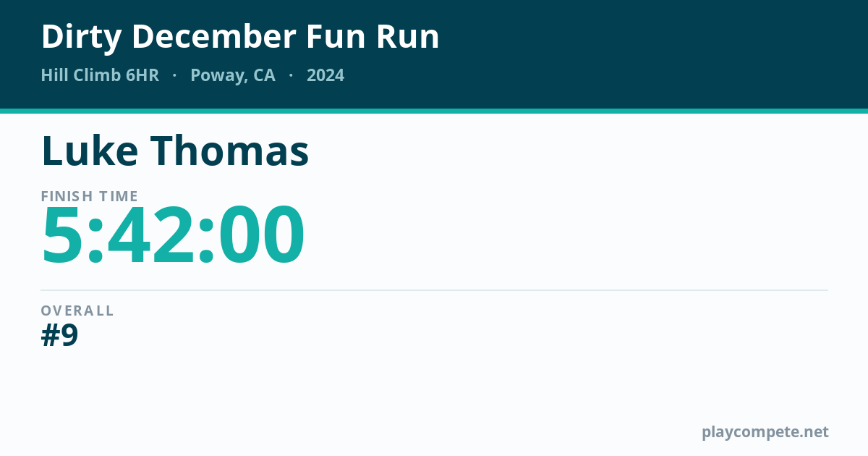Click the seconds 00 in the finish time
868x456 pixels.
tap(260, 236)
